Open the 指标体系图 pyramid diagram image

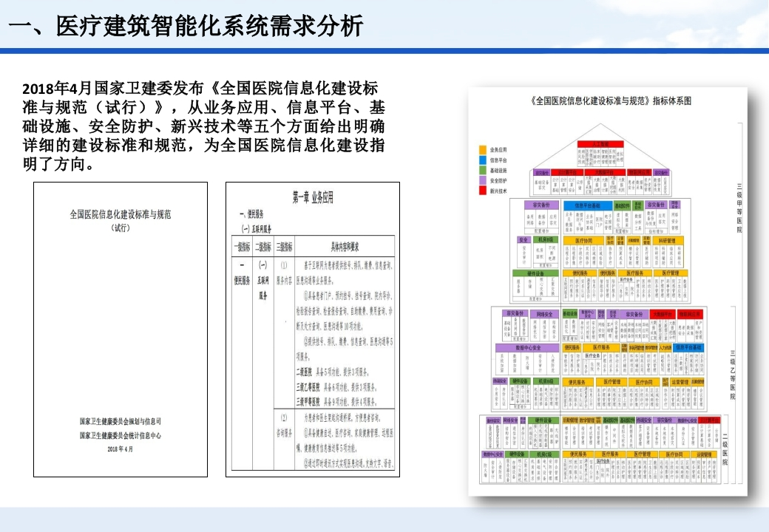tap(608, 292)
